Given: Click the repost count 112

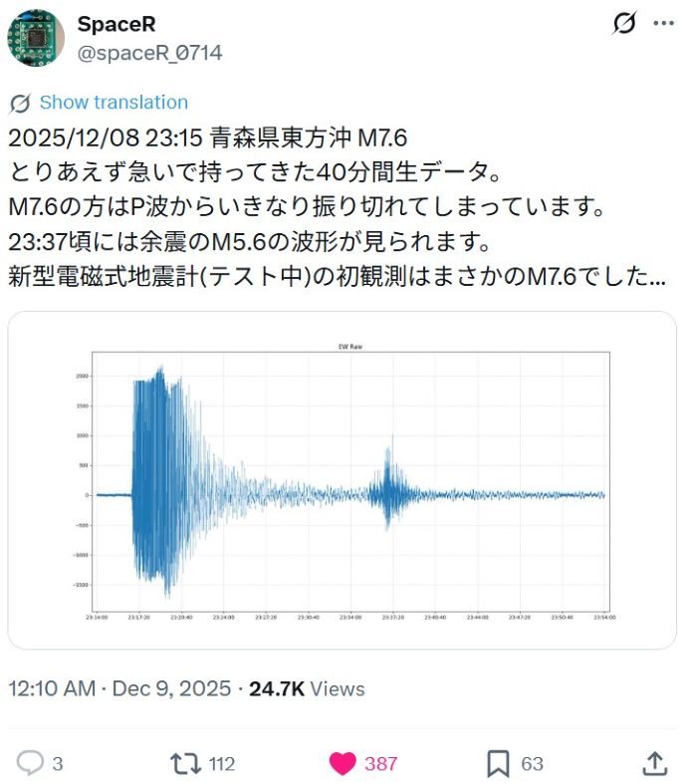Looking at the screenshot, I should pyautogui.click(x=222, y=764).
